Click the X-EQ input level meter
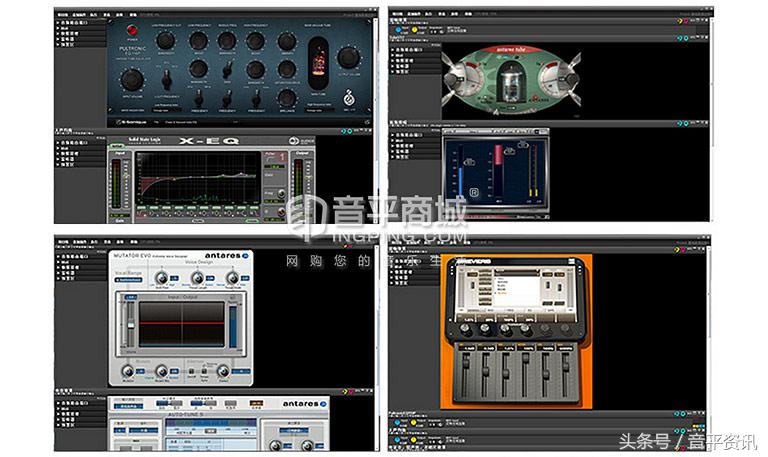 pos(117,184)
